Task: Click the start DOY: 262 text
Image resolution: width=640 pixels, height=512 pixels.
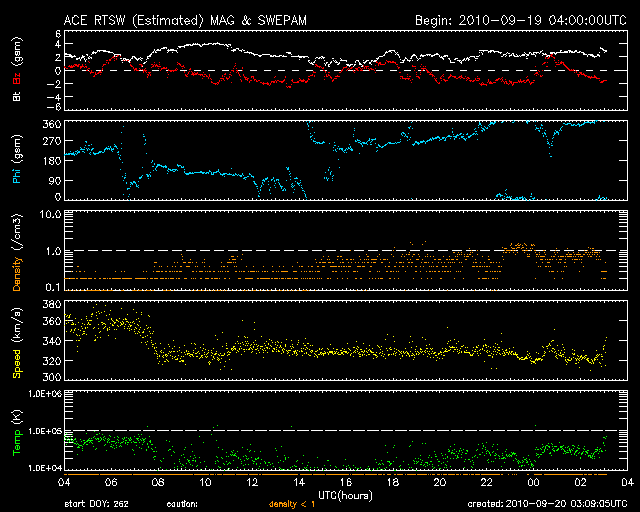Action: pyautogui.click(x=96, y=504)
